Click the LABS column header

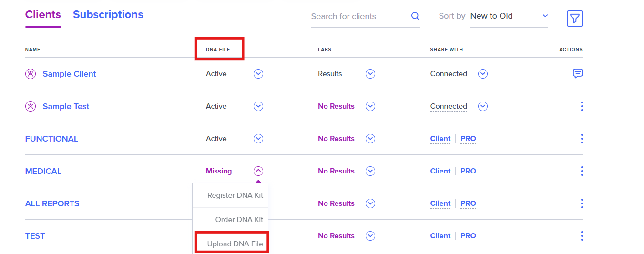325,49
